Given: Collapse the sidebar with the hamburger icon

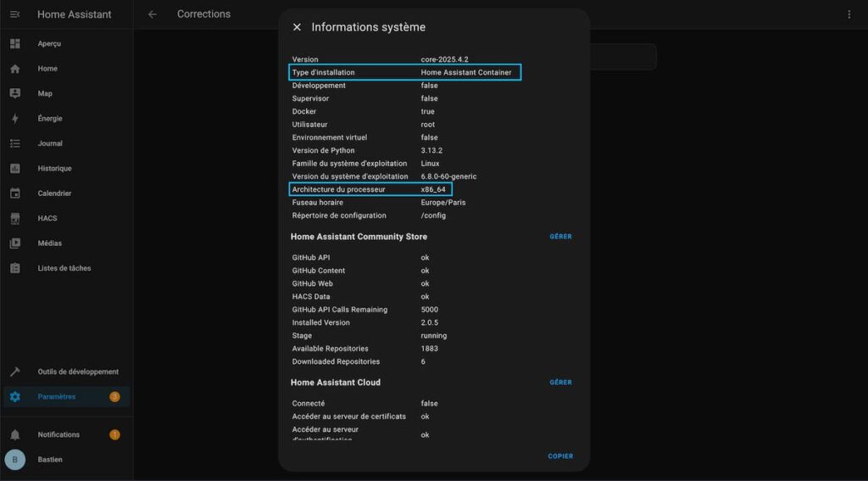Looking at the screenshot, I should click(x=15, y=14).
